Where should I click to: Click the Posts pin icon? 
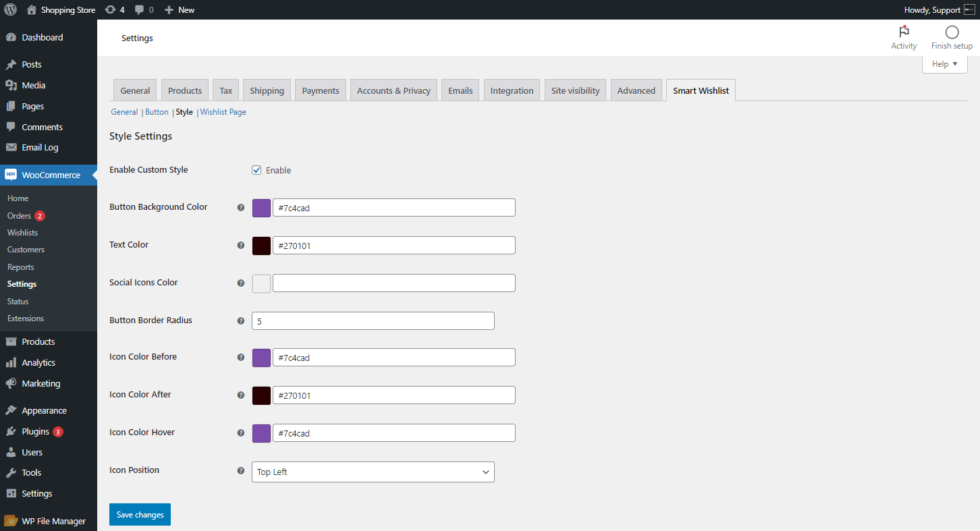pos(11,65)
